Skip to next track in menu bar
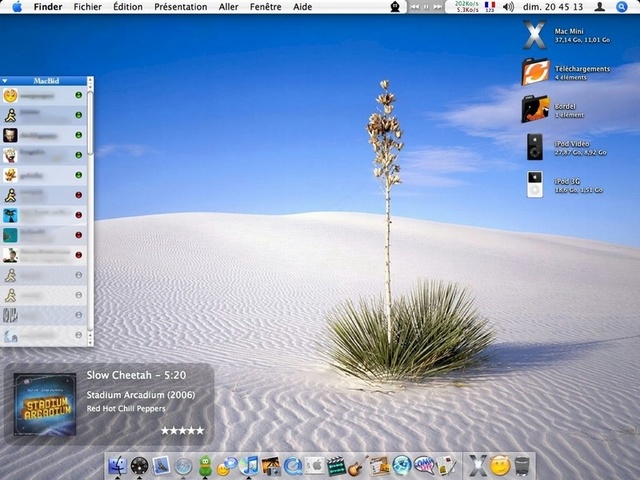 pos(438,7)
